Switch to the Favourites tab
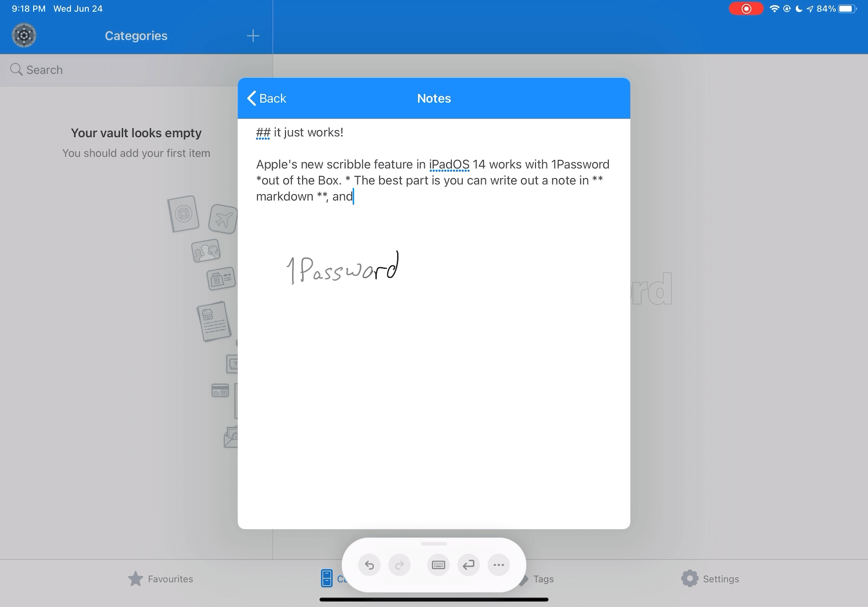This screenshot has height=607, width=868. coord(160,579)
